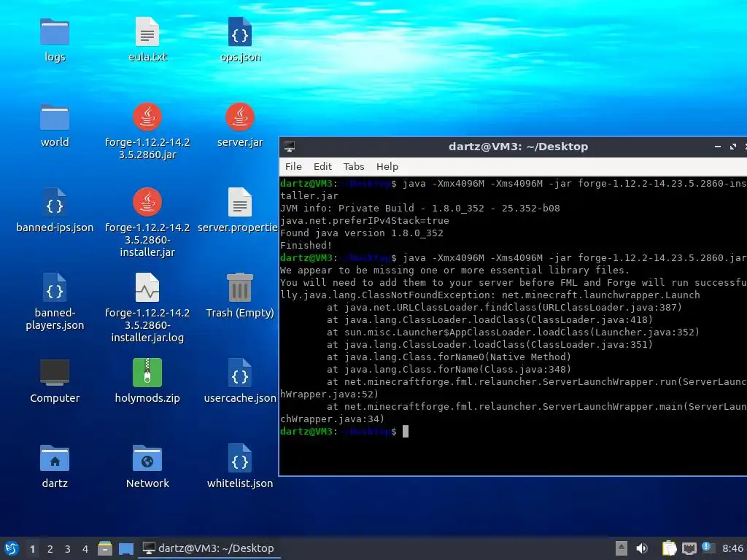The image size is (747, 560).
Task: Click the 'JVM info: Private Build' line
Action: pos(419,209)
